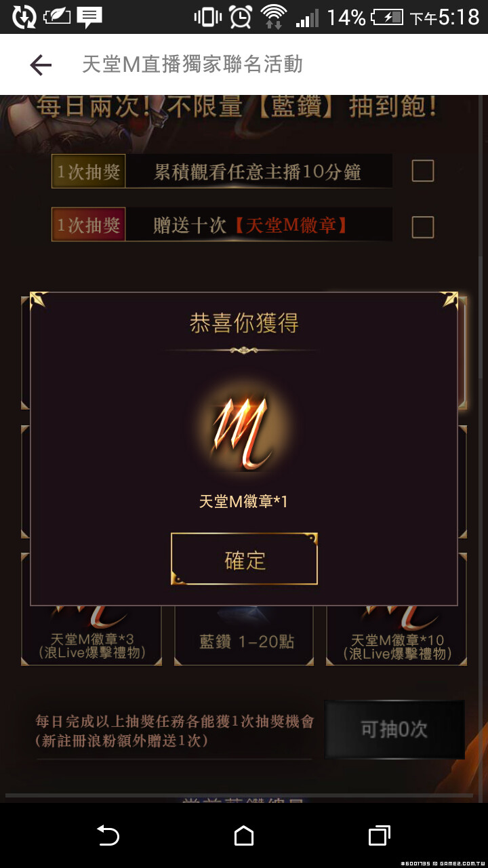Tap the message notification icon in status bar
This screenshot has width=488, height=868.
[89, 17]
